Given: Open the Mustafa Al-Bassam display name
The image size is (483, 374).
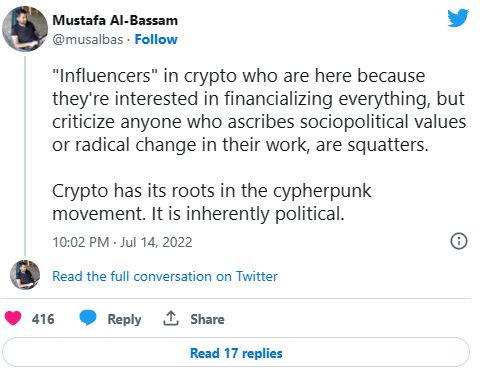Looking at the screenshot, I should [x=115, y=20].
